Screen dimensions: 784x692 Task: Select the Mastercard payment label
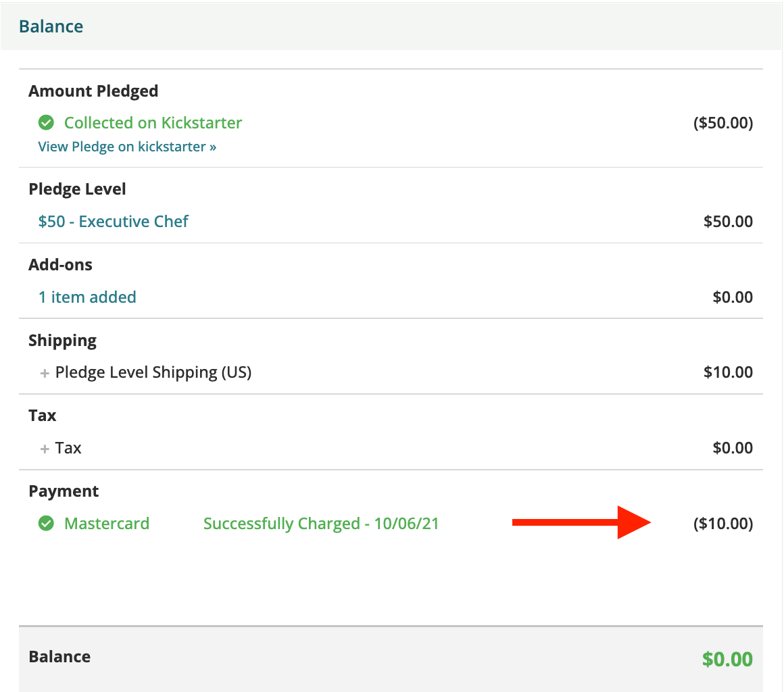107,524
